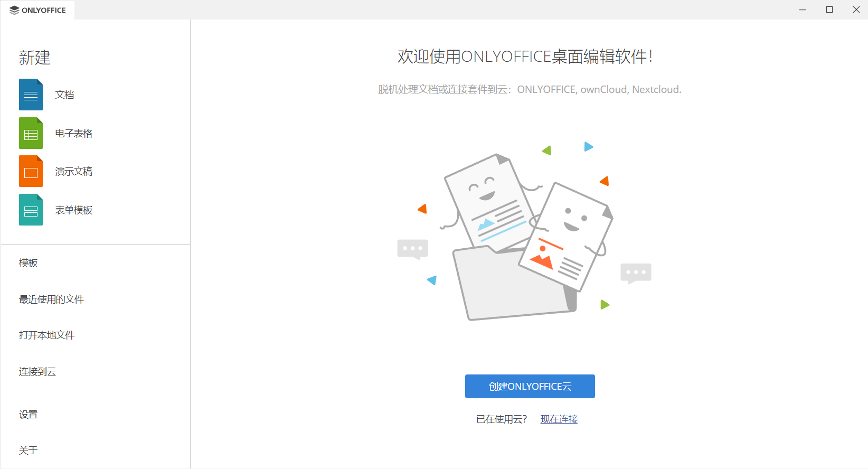Minimize the ONLYOFFICE window

pyautogui.click(x=803, y=10)
